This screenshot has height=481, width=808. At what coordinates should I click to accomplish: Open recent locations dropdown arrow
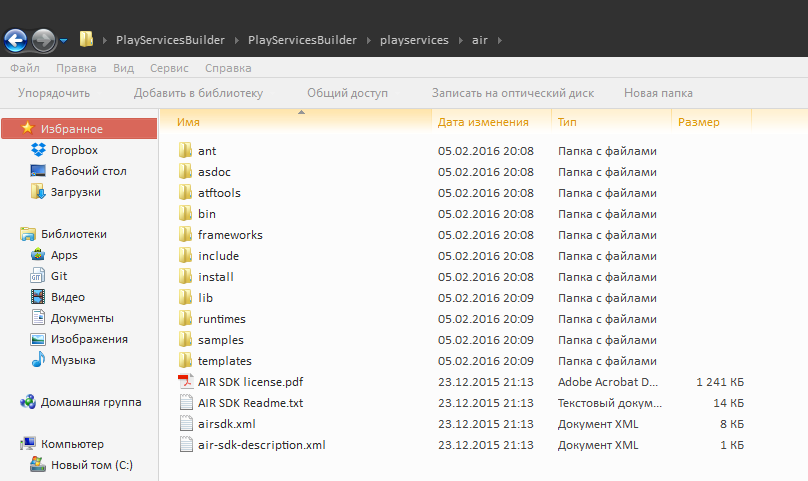[x=63, y=40]
